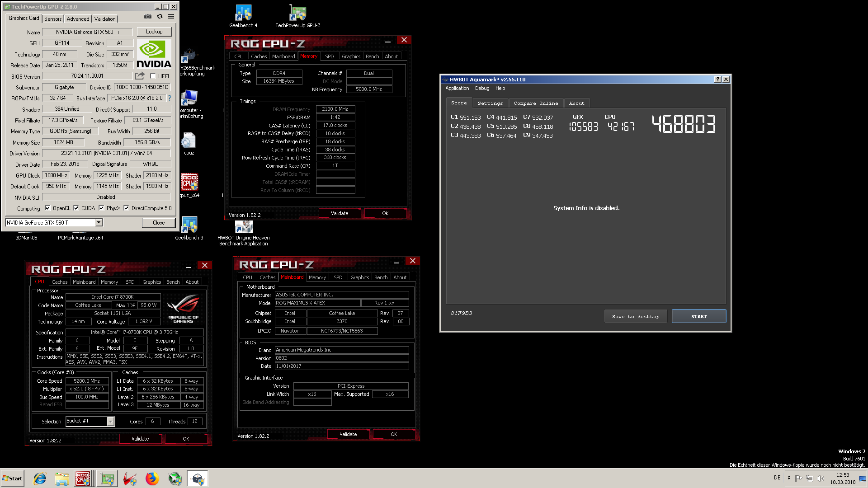Switch to the Validation tab in GPU-Z

point(105,19)
